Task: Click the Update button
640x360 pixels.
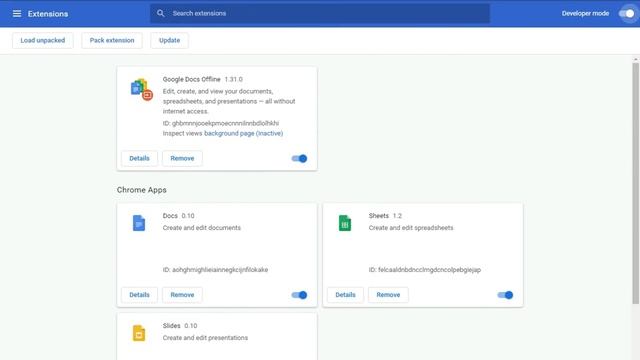Action: pos(169,40)
